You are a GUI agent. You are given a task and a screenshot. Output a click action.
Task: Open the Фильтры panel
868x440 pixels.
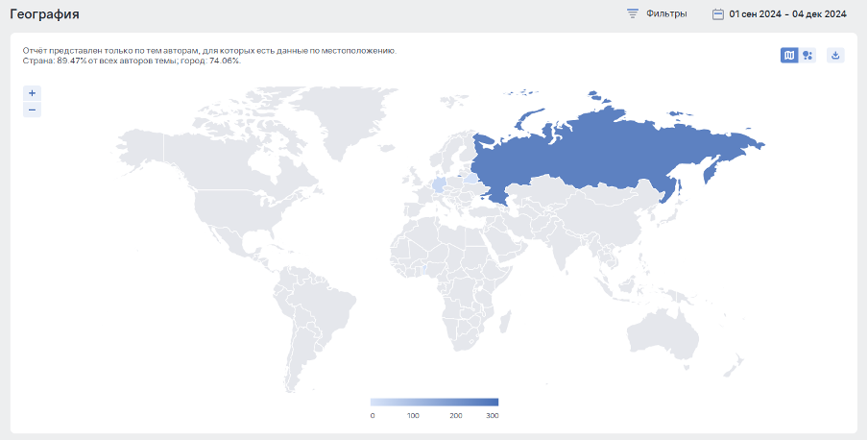pos(665,13)
